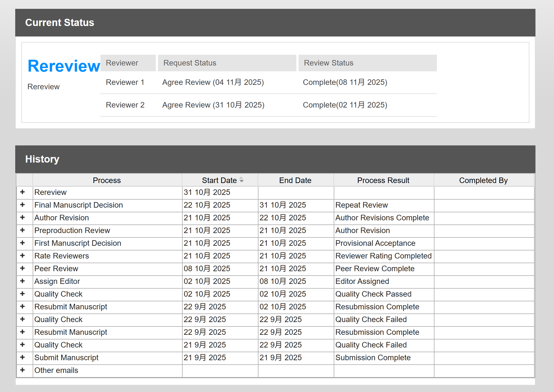The width and height of the screenshot is (554, 392).
Task: Click the Request Status column header
Action: pyautogui.click(x=190, y=63)
